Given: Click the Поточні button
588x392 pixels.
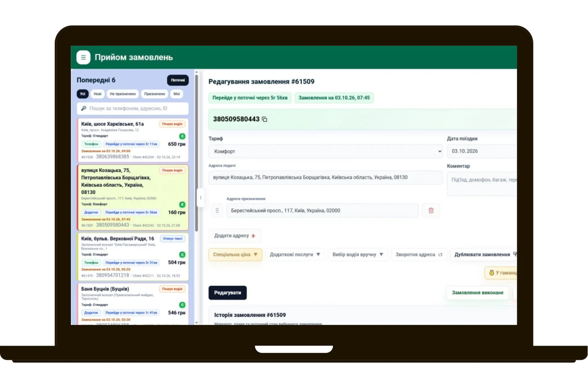Looking at the screenshot, I should [178, 80].
